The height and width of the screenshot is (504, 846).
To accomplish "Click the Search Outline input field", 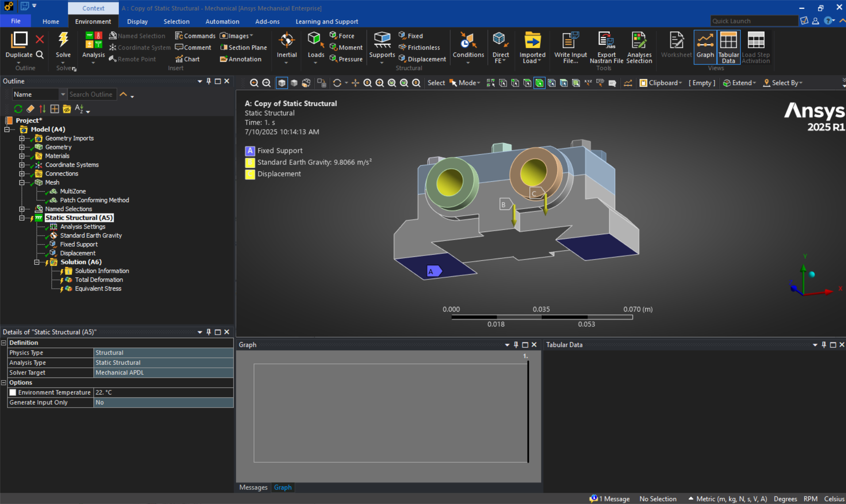I will [x=92, y=94].
